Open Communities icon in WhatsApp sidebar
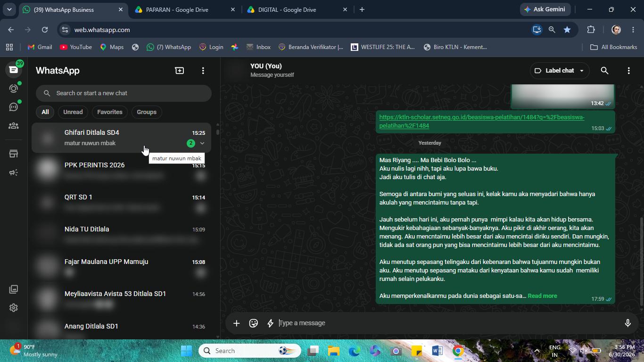The image size is (644, 362). point(13,126)
